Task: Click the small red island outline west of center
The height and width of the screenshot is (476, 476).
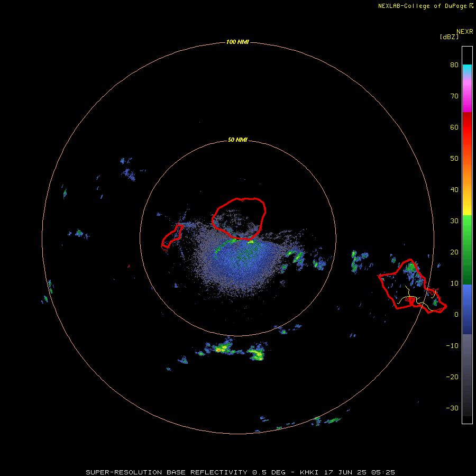Action: [172, 237]
